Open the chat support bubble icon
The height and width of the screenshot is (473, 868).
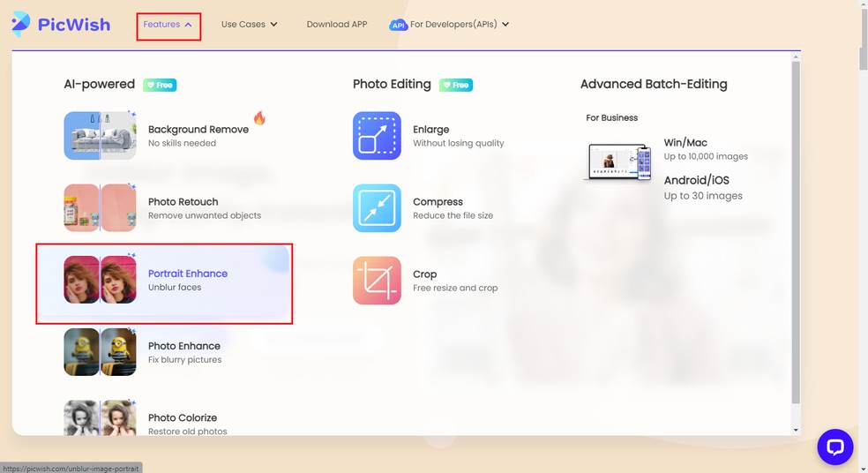tap(834, 447)
